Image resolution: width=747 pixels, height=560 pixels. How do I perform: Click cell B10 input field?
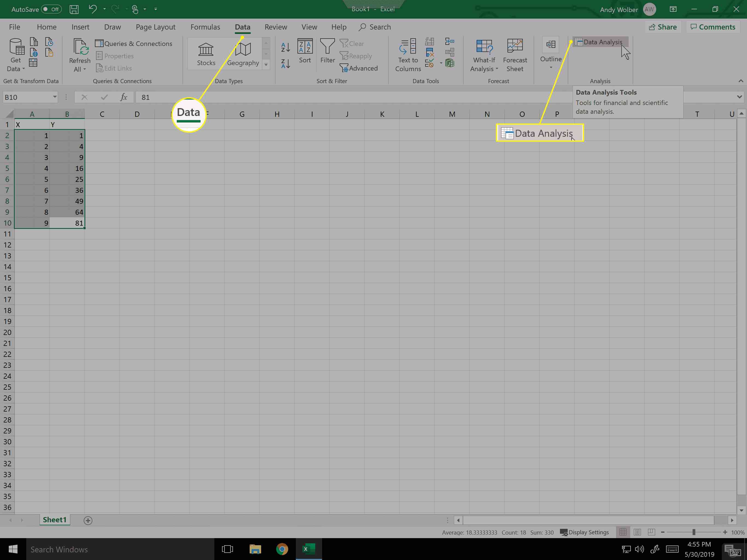coord(66,223)
